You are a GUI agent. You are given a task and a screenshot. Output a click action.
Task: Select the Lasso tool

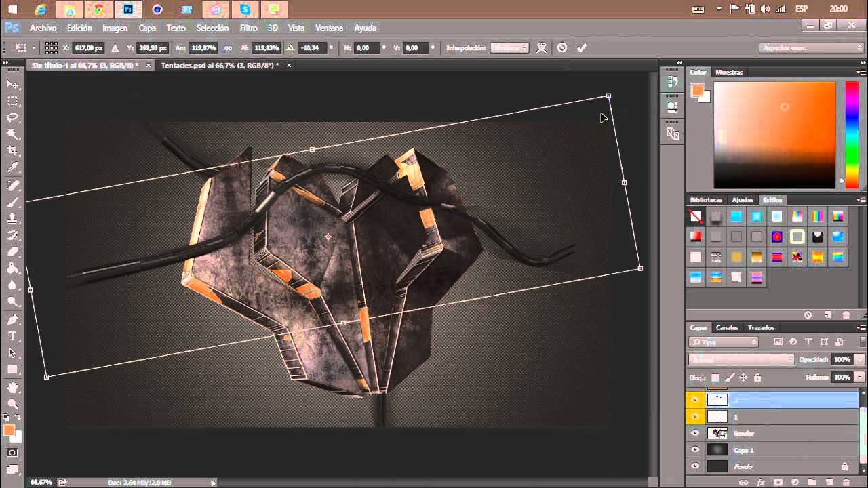click(12, 118)
